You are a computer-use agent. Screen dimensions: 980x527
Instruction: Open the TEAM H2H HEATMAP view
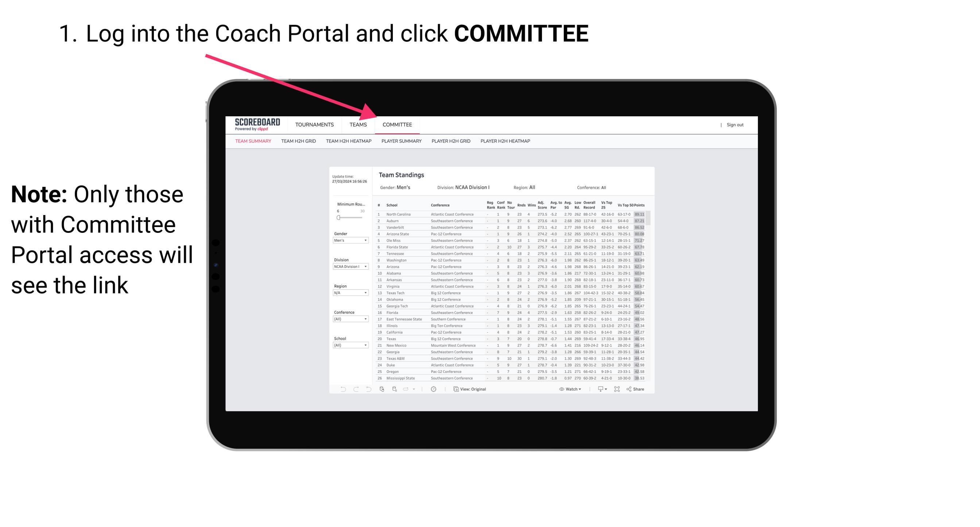(348, 142)
